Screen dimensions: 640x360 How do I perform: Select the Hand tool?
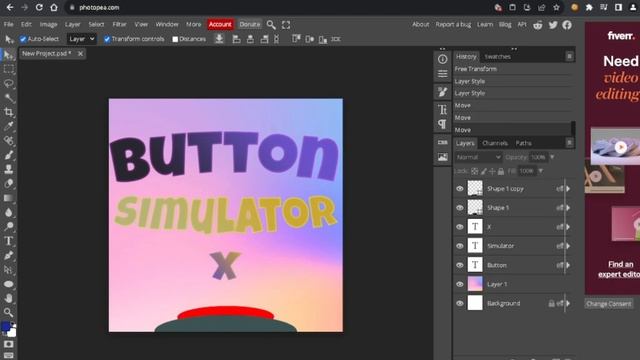[x=9, y=298]
